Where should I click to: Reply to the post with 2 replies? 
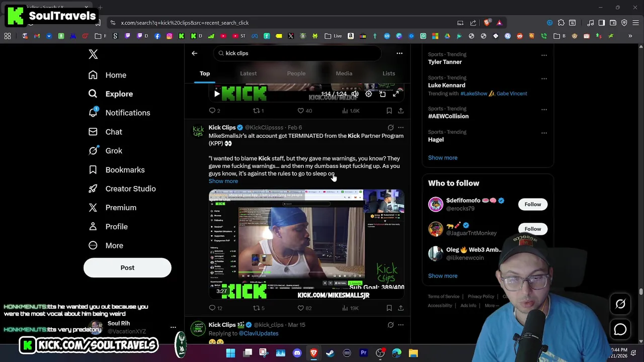point(215,111)
